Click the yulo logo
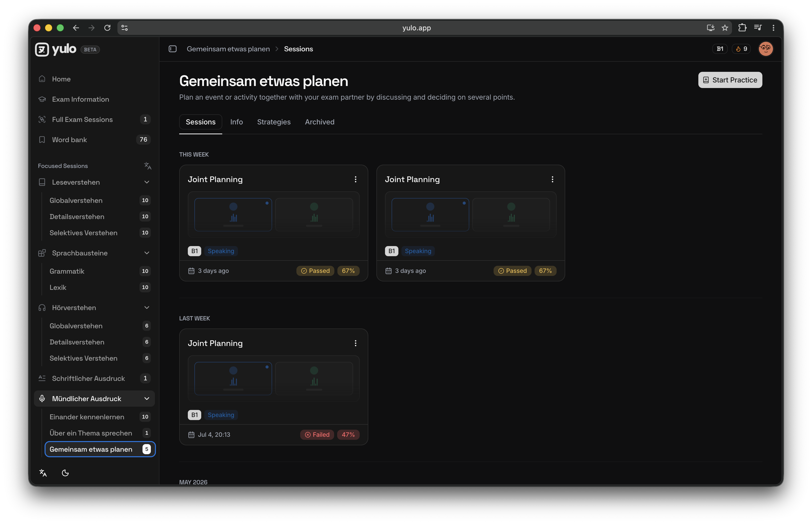Screen dimensions: 812x524 (x=55, y=49)
